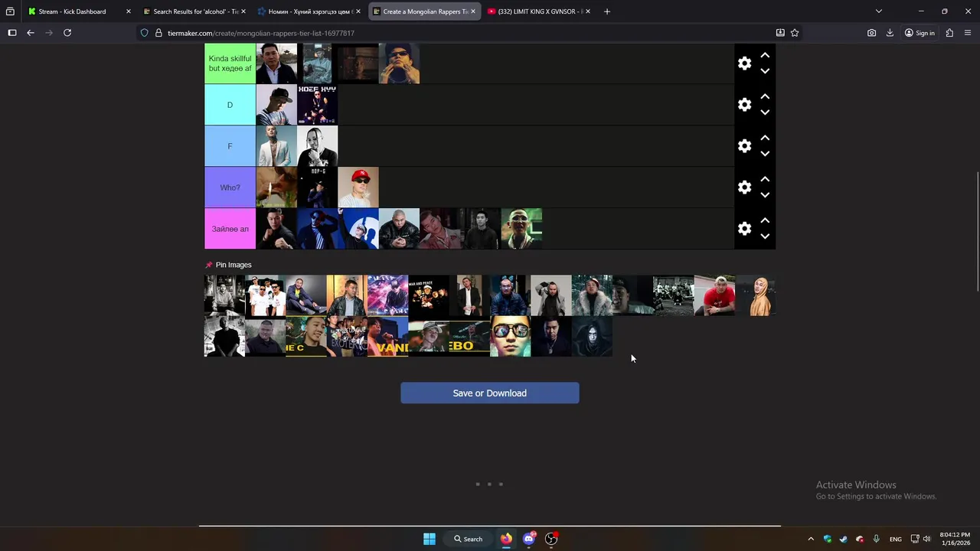
Task: Select sunglasses man pinned image
Action: (x=511, y=337)
